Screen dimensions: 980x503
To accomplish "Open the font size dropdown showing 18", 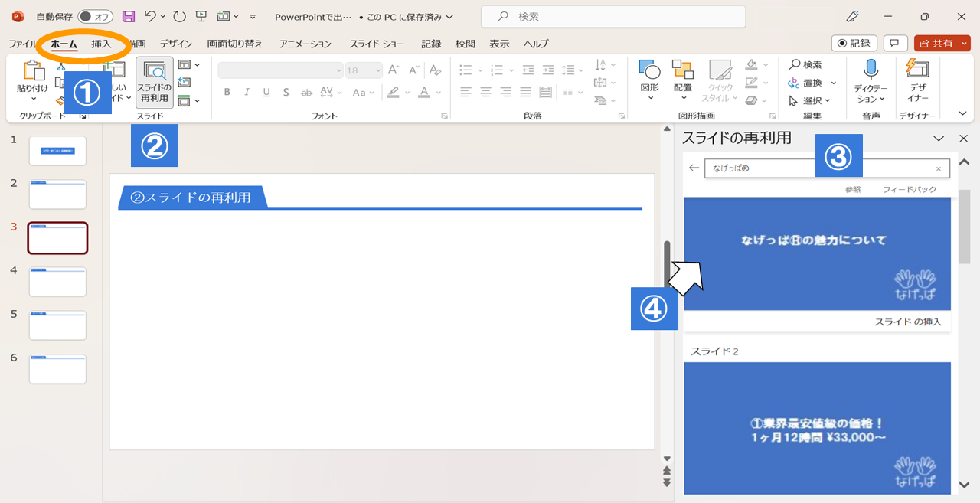I will [363, 70].
